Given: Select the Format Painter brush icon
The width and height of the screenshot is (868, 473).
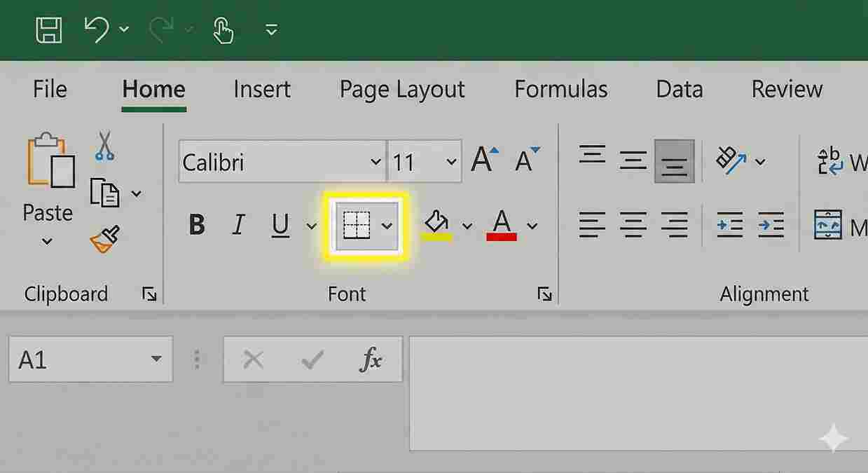Looking at the screenshot, I should 104,240.
